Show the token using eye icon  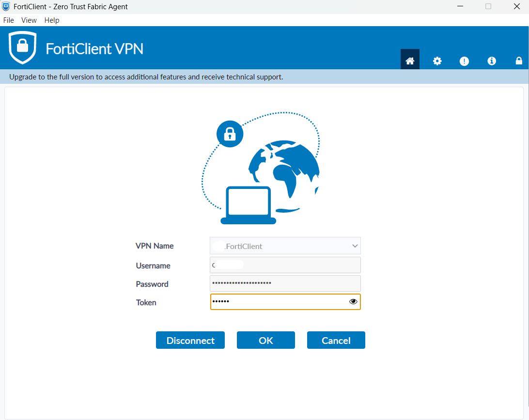point(353,302)
